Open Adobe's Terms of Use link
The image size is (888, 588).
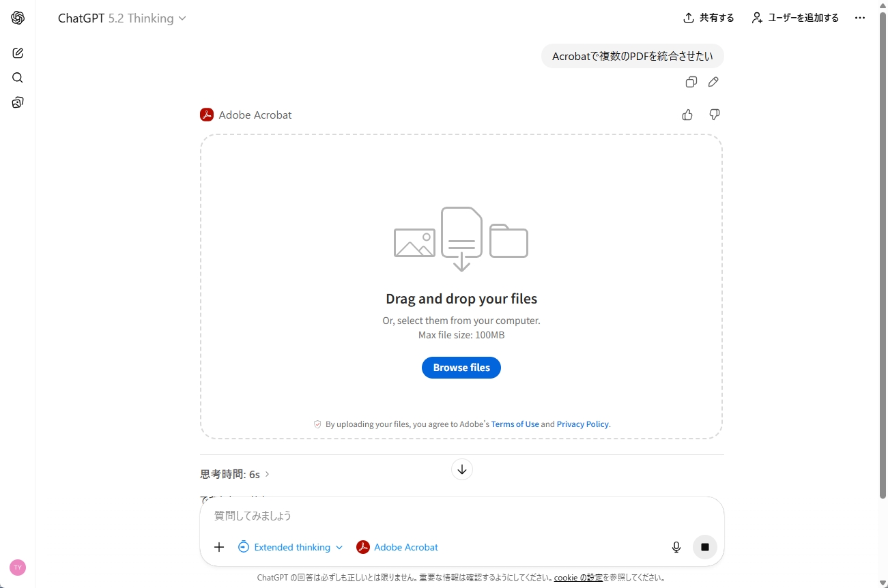pos(515,424)
